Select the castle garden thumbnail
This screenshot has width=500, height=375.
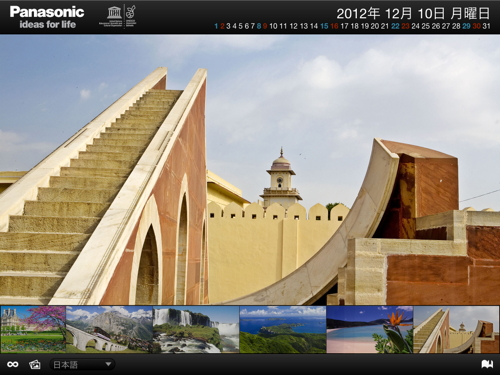(x=33, y=330)
